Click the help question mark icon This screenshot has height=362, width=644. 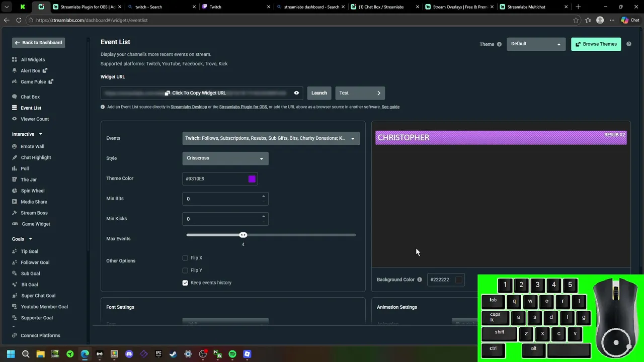[628, 44]
